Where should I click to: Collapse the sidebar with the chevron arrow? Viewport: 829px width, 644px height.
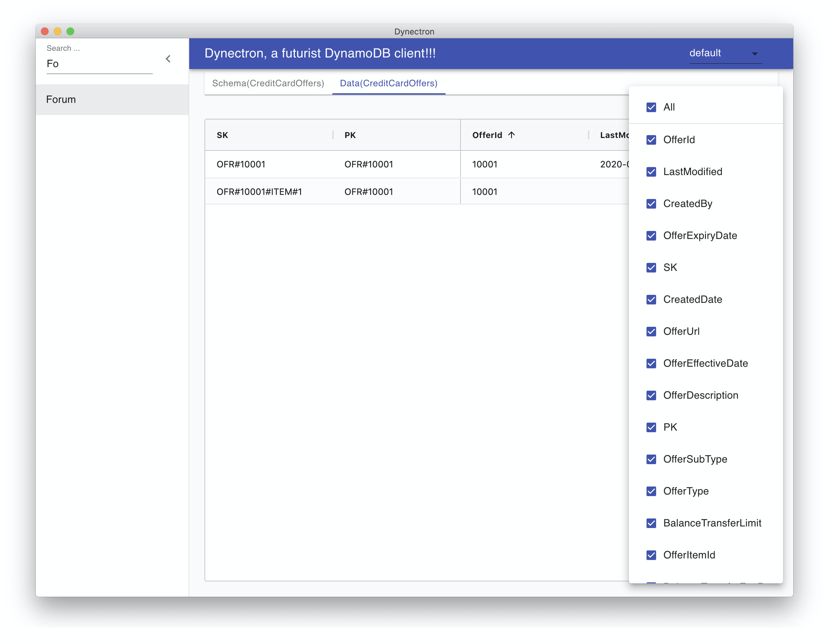[168, 59]
